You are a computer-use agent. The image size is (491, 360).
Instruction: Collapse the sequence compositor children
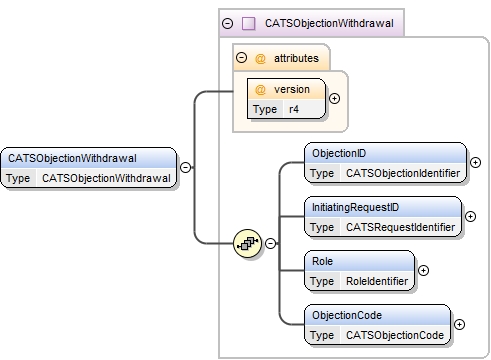pos(270,243)
